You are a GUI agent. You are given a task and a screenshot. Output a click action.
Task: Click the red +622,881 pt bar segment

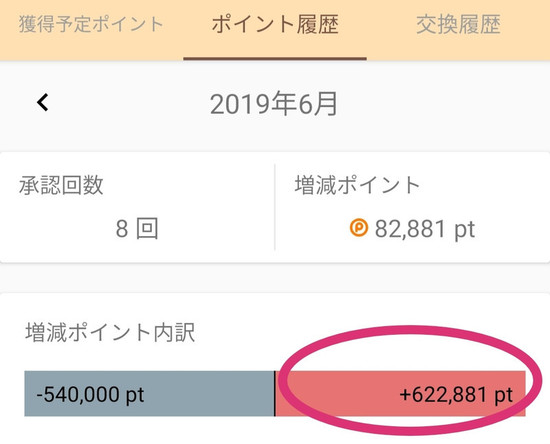[x=400, y=393]
